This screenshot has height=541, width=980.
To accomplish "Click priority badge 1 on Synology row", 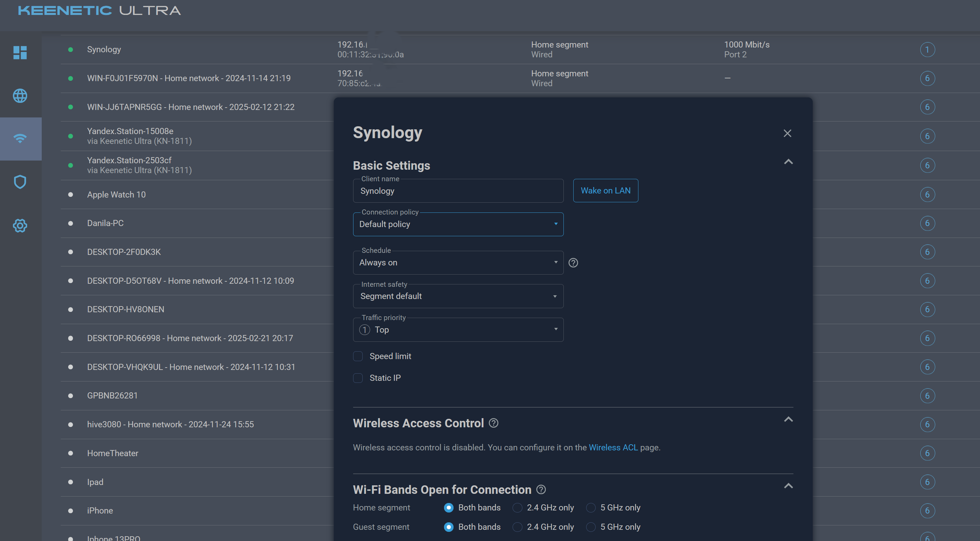I will tap(927, 50).
